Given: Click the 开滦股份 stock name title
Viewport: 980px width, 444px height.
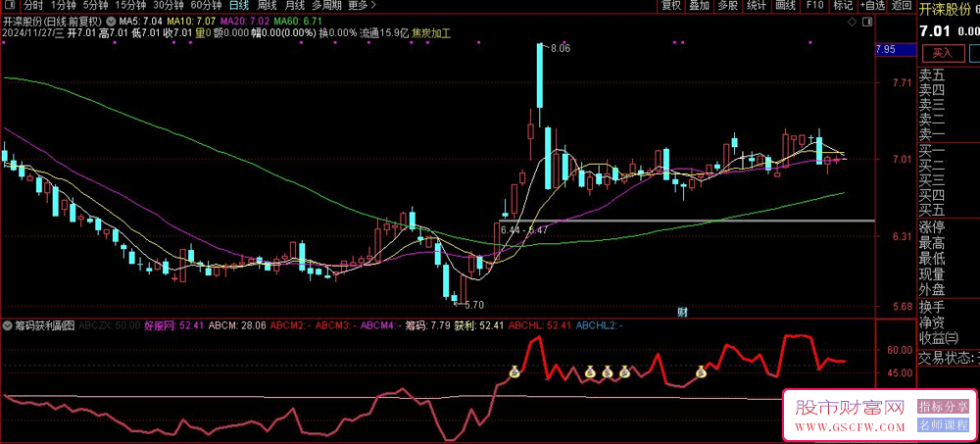Looking at the screenshot, I should (945, 8).
